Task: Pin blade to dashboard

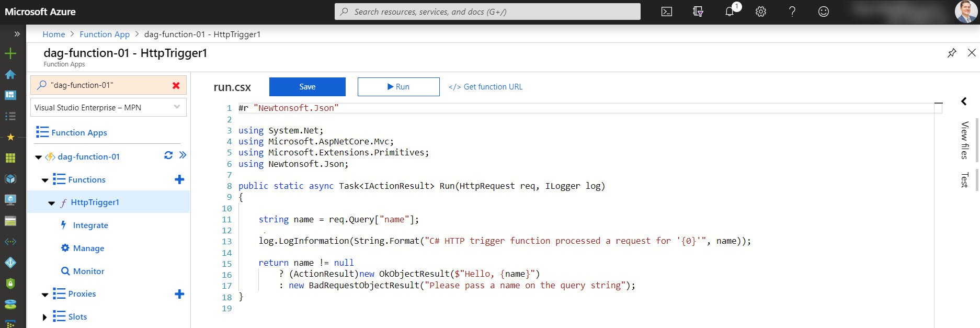Action: click(x=952, y=53)
